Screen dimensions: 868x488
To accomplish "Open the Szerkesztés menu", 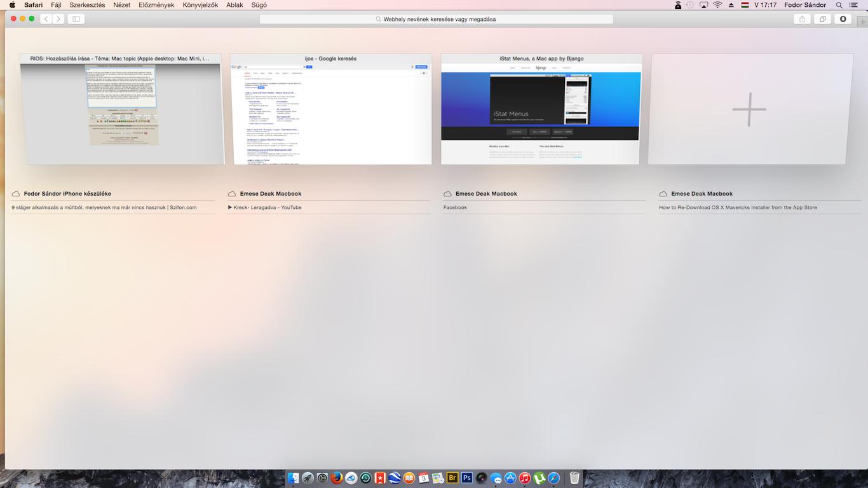I will pyautogui.click(x=87, y=5).
